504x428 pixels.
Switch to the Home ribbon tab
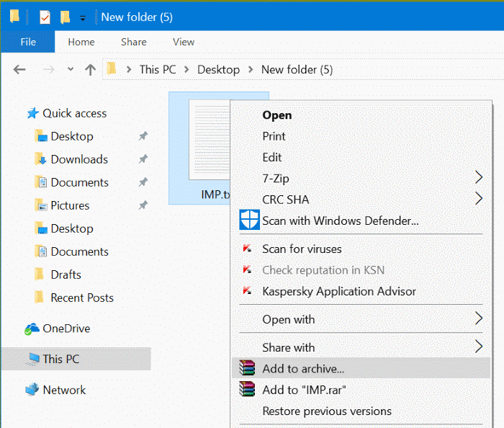point(81,42)
